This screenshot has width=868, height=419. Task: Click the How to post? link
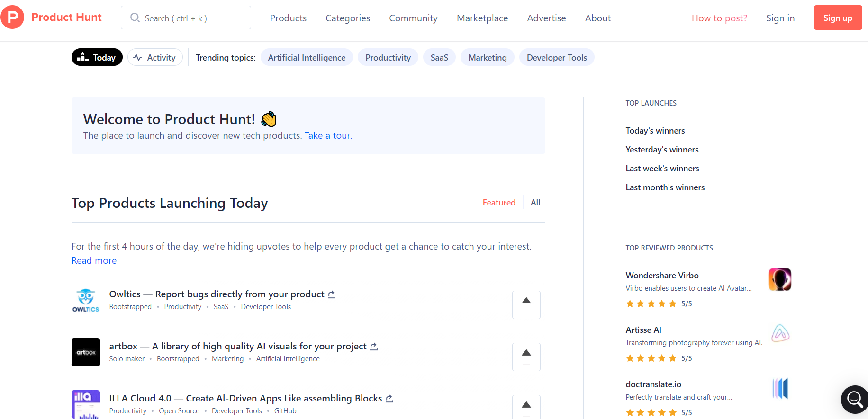(719, 18)
